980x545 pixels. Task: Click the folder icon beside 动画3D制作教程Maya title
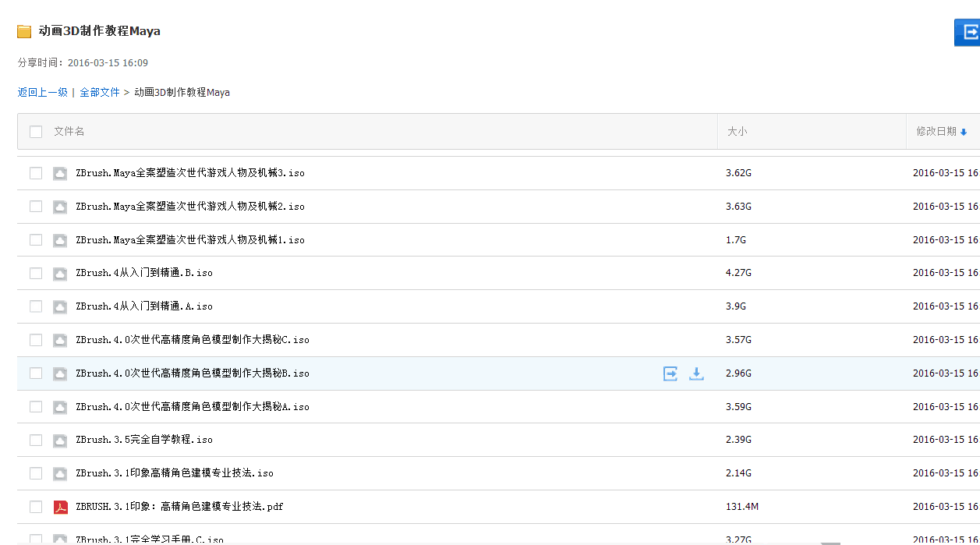pos(24,31)
